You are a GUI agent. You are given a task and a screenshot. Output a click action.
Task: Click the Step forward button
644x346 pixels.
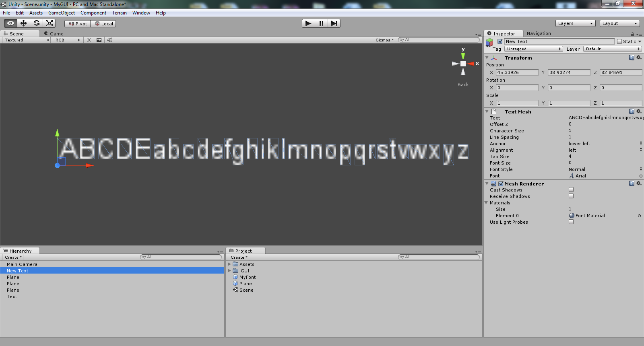pyautogui.click(x=334, y=23)
